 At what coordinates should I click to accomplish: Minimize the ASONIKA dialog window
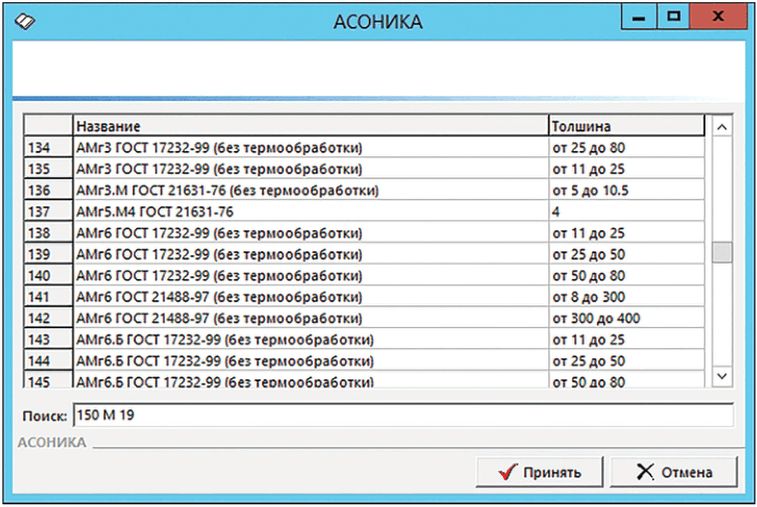(640, 17)
